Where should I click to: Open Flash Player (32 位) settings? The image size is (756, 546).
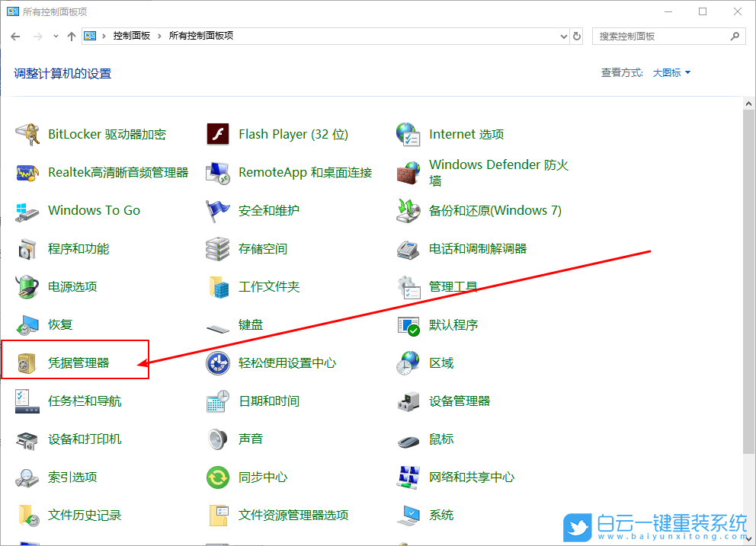pyautogui.click(x=293, y=134)
